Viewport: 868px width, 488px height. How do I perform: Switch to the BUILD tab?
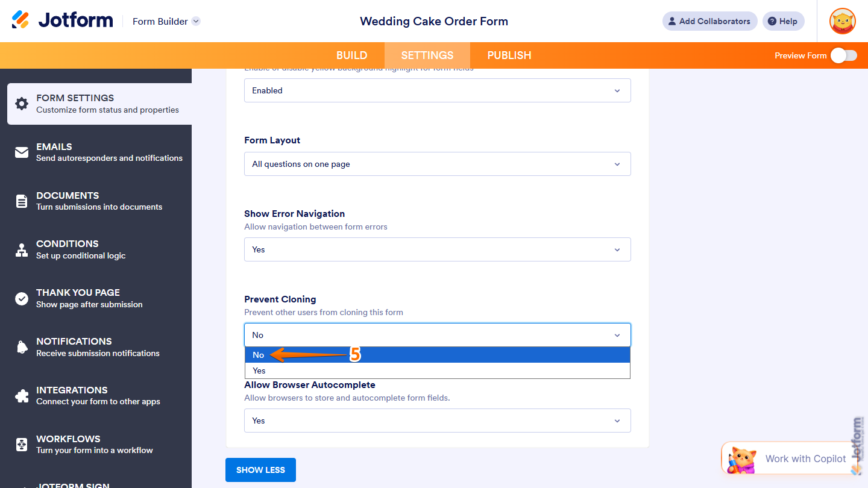point(352,55)
